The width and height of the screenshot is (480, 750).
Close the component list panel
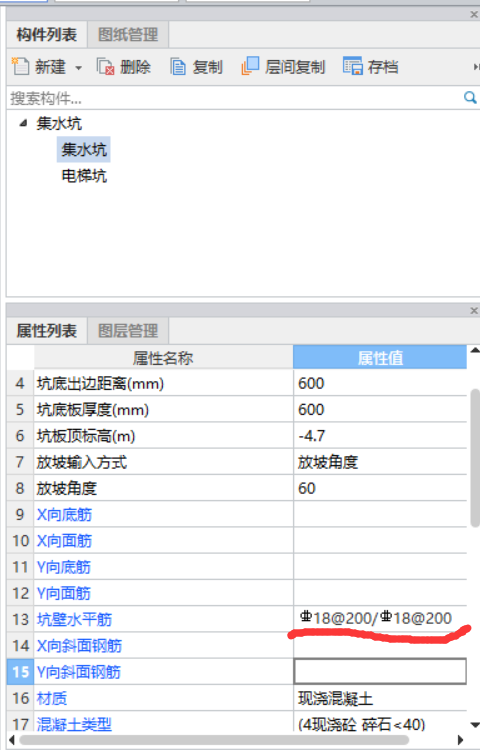coord(474,14)
